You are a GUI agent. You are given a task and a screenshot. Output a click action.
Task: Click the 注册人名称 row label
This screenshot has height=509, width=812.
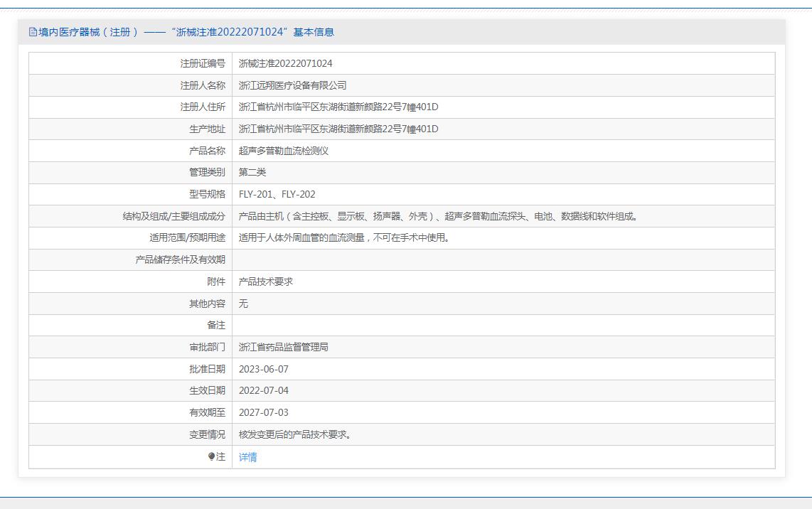pos(203,85)
